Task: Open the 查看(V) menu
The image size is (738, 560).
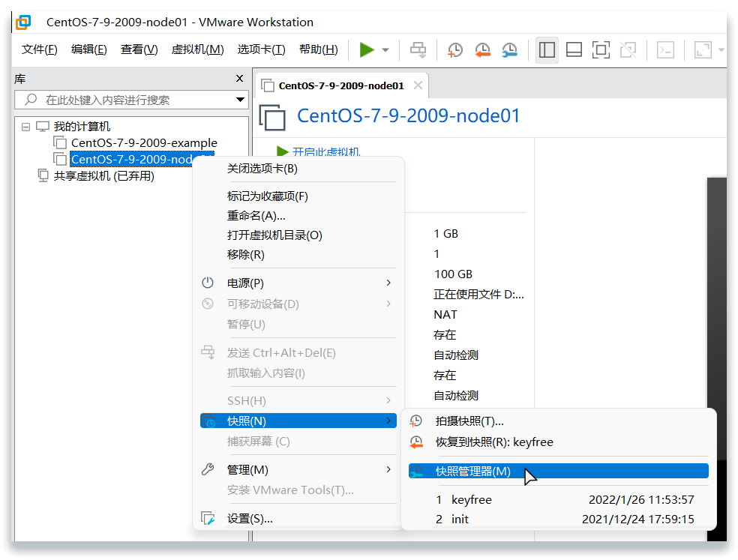Action: tap(139, 49)
